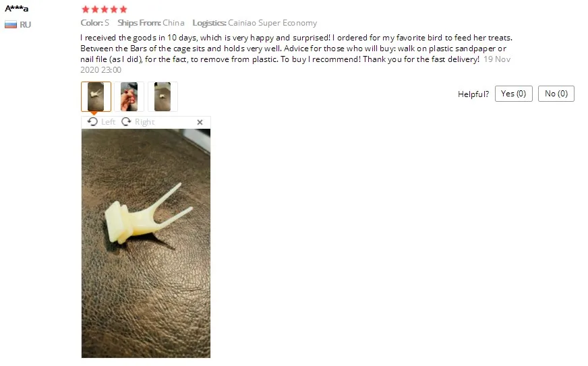
Task: Mark review helpful with Yes (0)
Action: pyautogui.click(x=513, y=94)
